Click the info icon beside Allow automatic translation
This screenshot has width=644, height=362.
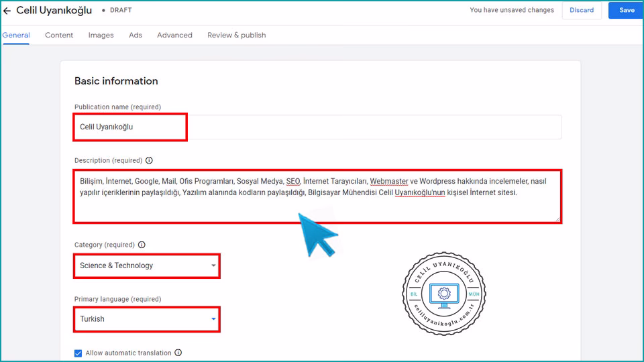178,353
